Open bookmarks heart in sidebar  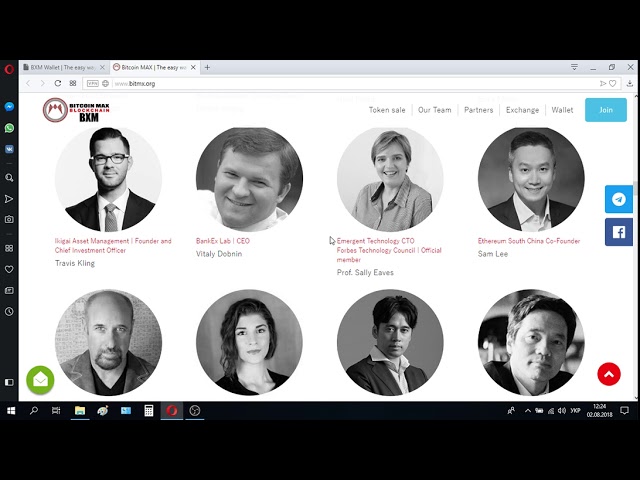coord(9,269)
